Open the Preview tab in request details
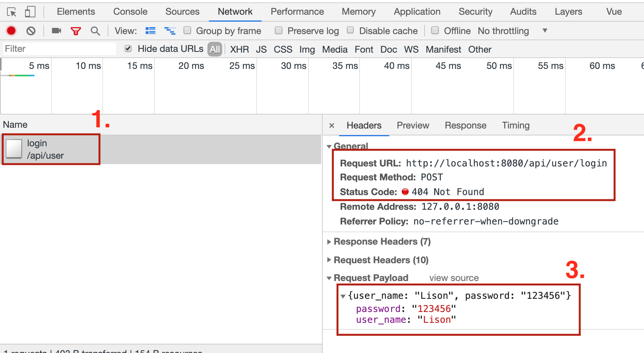Image resolution: width=644 pixels, height=353 pixels. point(413,125)
